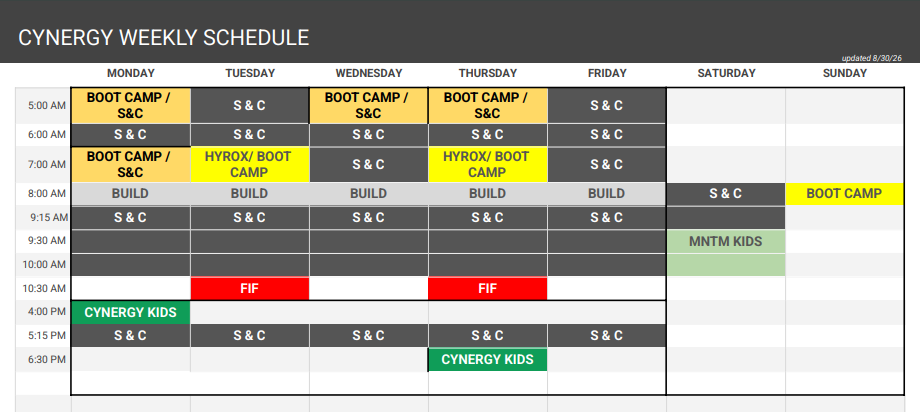Select the Monday 4:00 PM Cynergy Kids cell

[x=131, y=312]
